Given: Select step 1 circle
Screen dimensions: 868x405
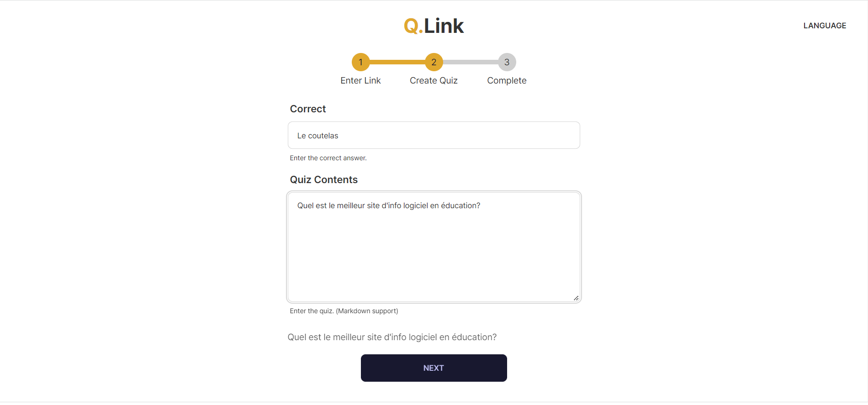Looking at the screenshot, I should 360,62.
